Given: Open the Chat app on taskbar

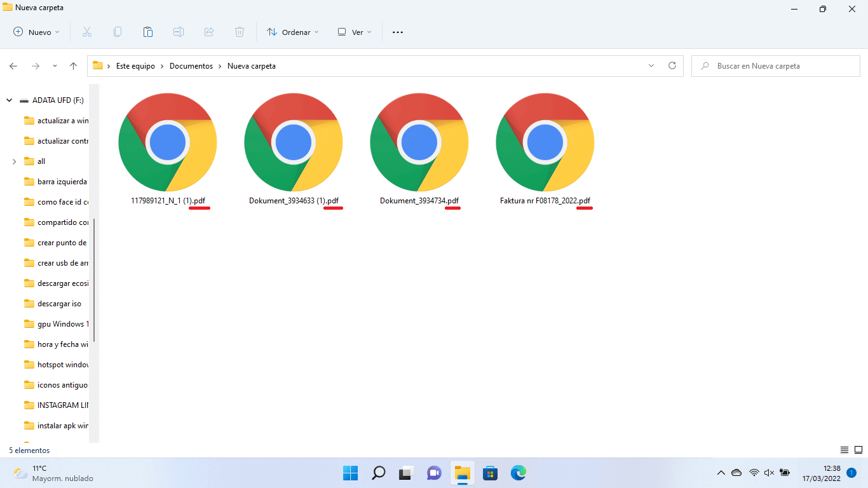Looking at the screenshot, I should coord(434,473).
